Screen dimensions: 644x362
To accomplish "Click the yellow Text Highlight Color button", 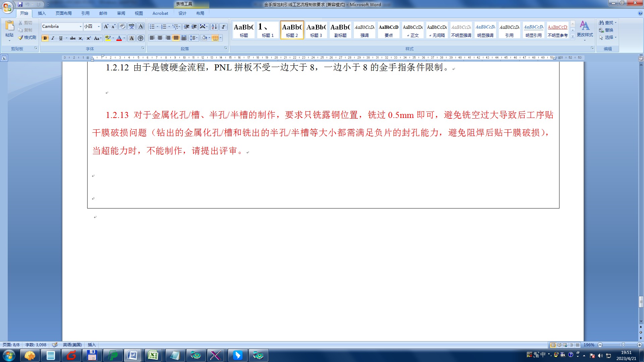I will pos(108,38).
